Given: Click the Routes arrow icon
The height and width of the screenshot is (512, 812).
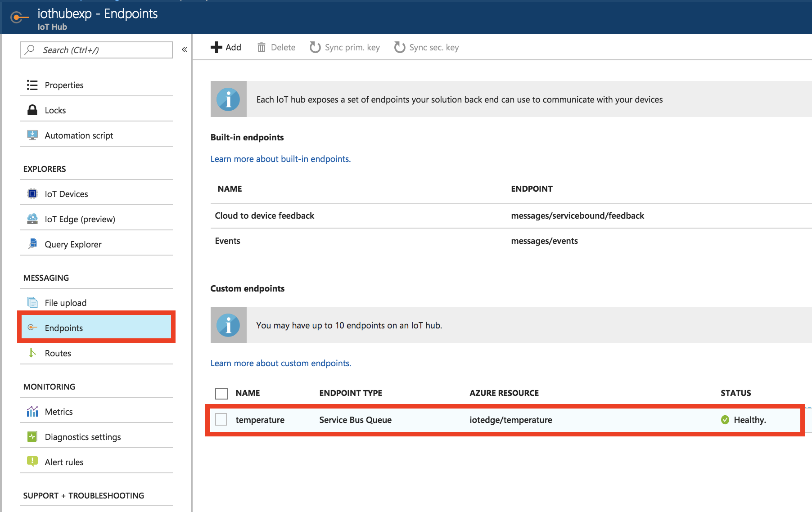Looking at the screenshot, I should coord(32,353).
